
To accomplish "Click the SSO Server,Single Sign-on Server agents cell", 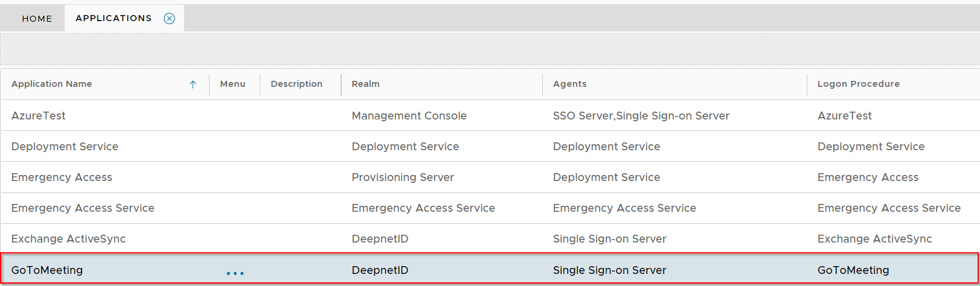I will [x=641, y=116].
